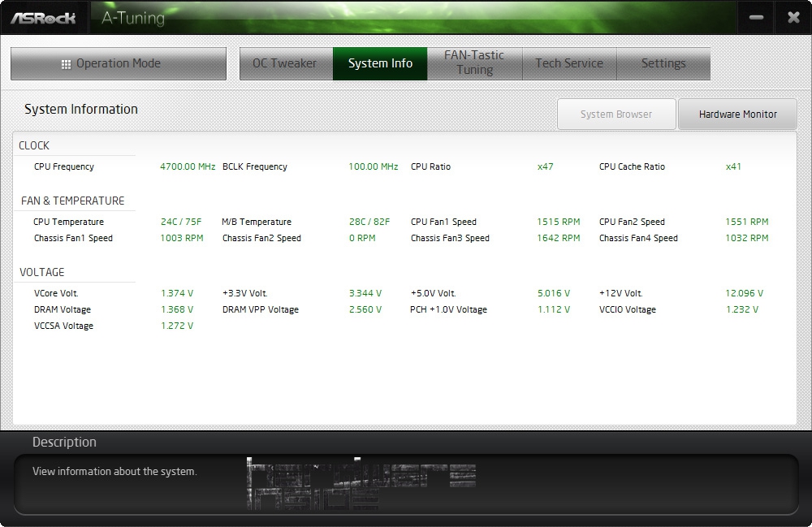Switch to the OC Tweaker tab
812x527 pixels.
tap(286, 63)
